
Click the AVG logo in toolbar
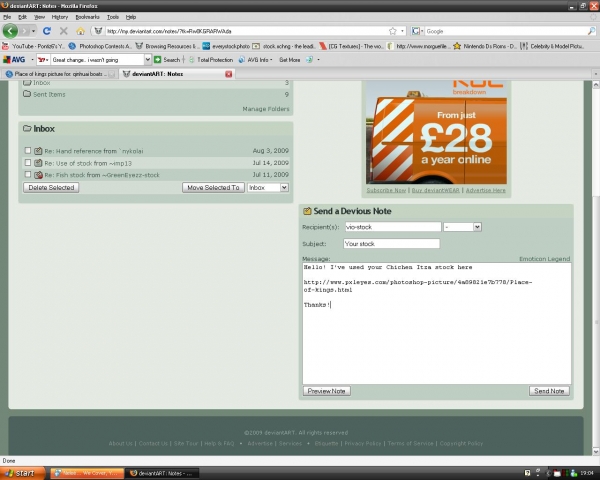pyautogui.click(x=14, y=60)
